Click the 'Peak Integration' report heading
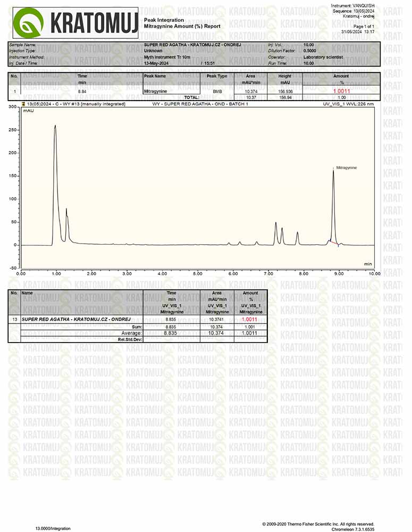 [x=164, y=20]
